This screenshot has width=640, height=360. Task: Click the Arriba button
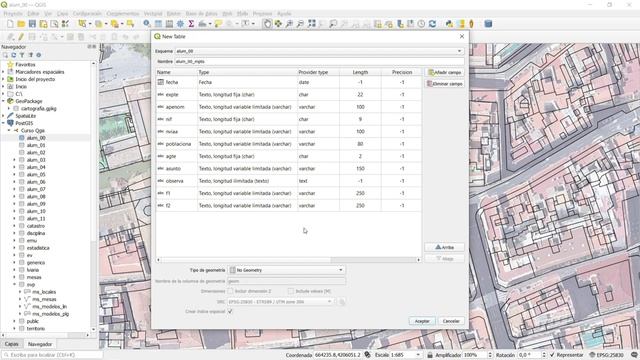(x=444, y=247)
